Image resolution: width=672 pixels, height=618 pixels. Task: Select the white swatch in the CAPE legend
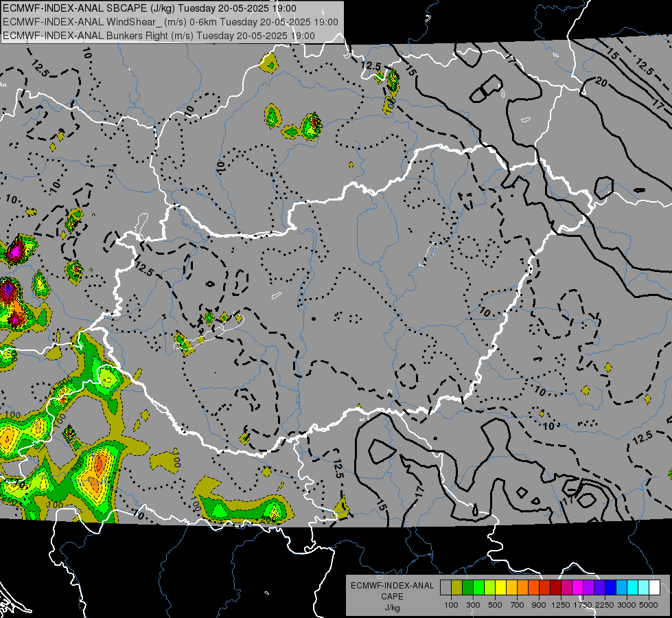click(x=655, y=588)
